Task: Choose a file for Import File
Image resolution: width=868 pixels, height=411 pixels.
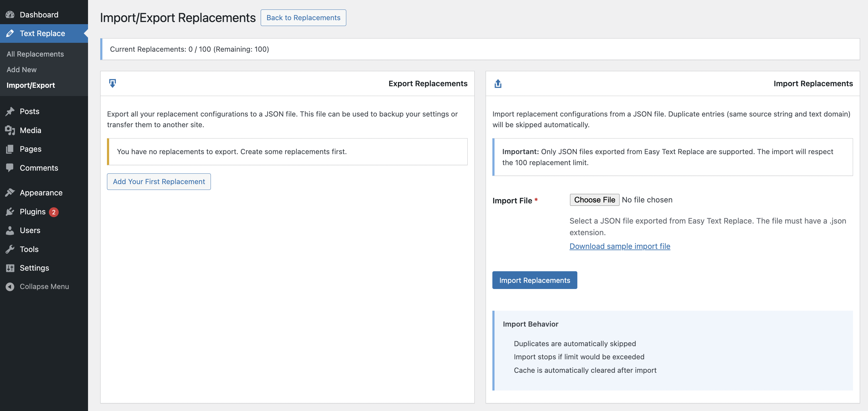Action: (594, 200)
